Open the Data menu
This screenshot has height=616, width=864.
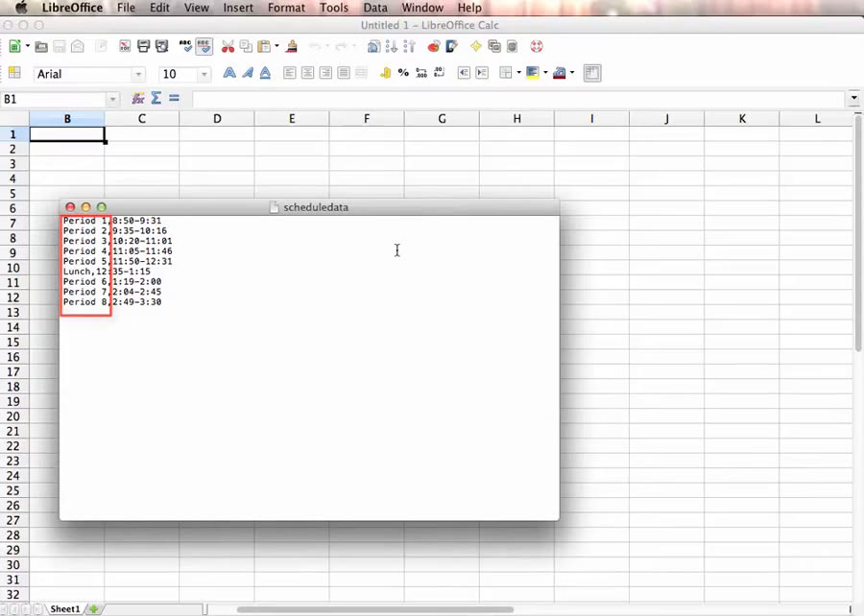pos(375,8)
